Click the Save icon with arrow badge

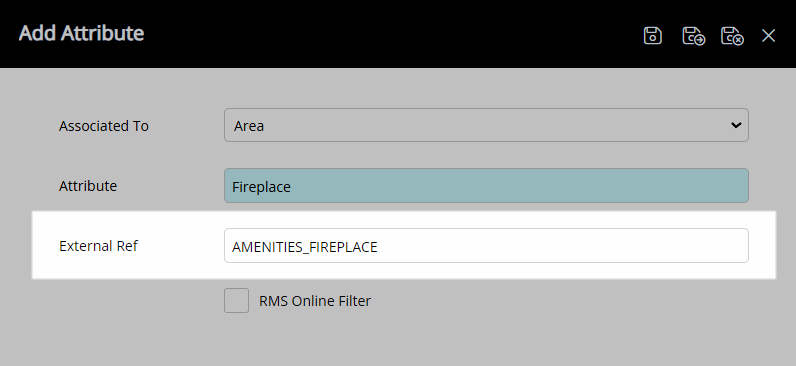point(693,36)
